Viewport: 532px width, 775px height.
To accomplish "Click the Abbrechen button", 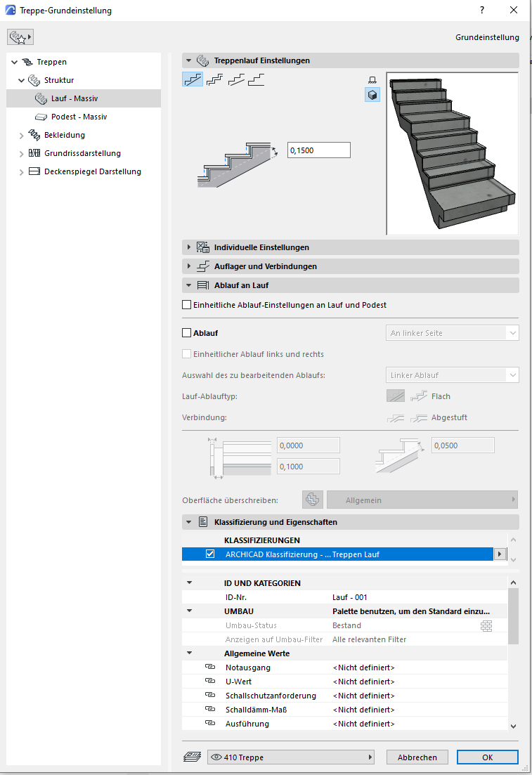I will pos(417,757).
